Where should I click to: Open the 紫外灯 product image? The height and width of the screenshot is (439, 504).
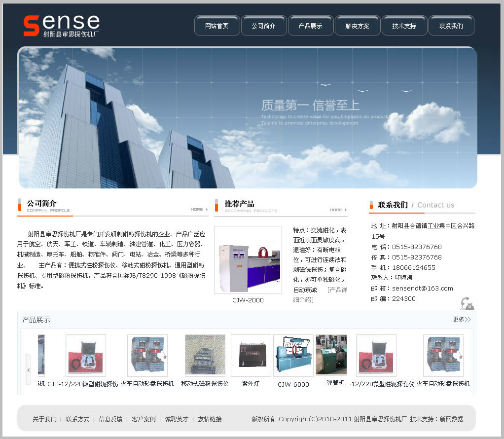pyautogui.click(x=251, y=356)
